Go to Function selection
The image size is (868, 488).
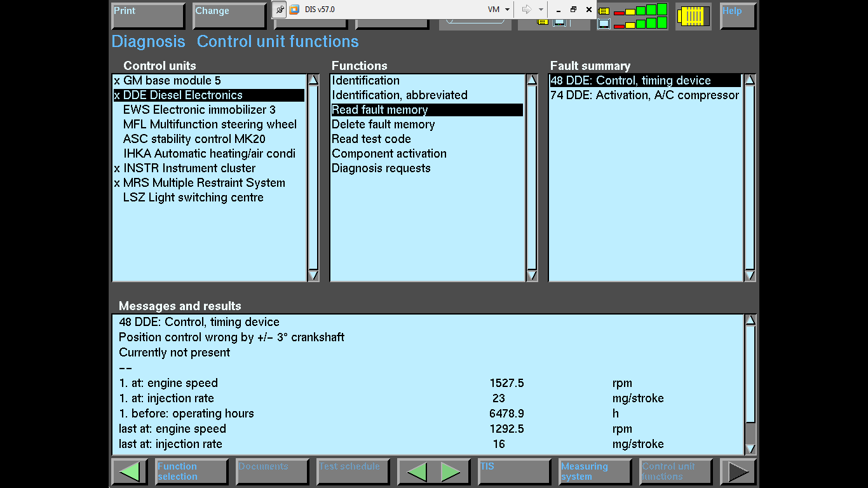click(x=191, y=471)
